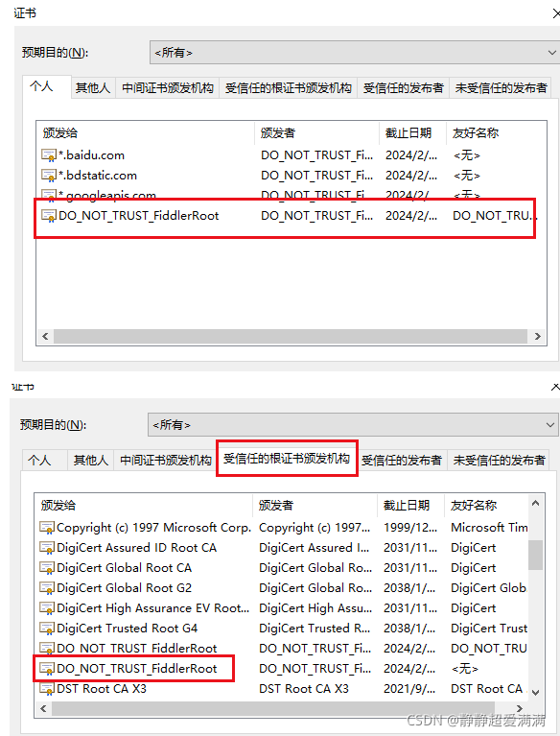
Task: Sort by 友好名称 column in upper dialog
Action: [496, 132]
